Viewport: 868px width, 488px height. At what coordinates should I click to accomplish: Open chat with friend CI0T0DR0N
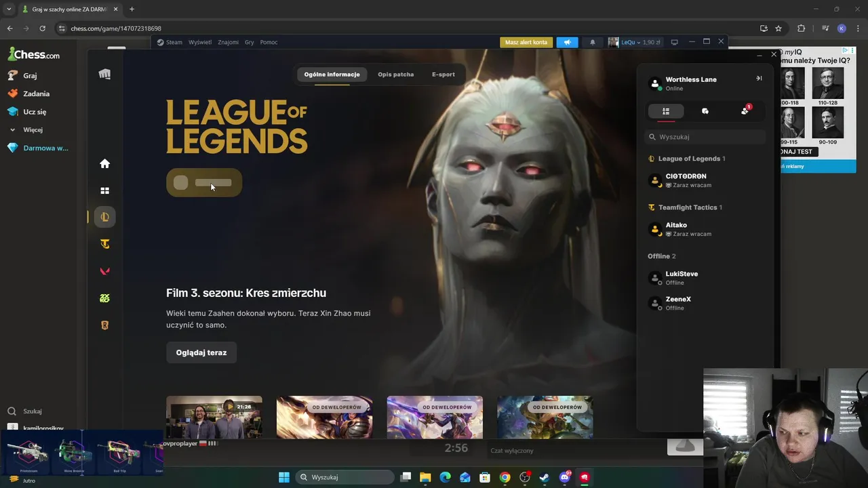coord(705,180)
